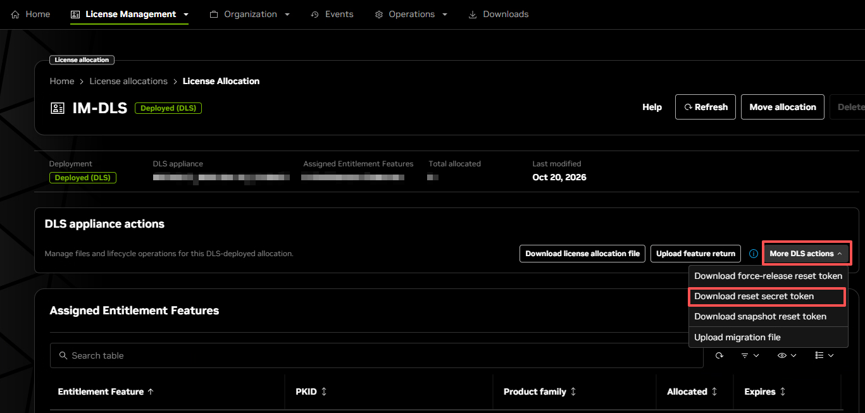Screen dimensions: 865x413
Task: Click the Downloads arrow icon
Action: pos(473,14)
